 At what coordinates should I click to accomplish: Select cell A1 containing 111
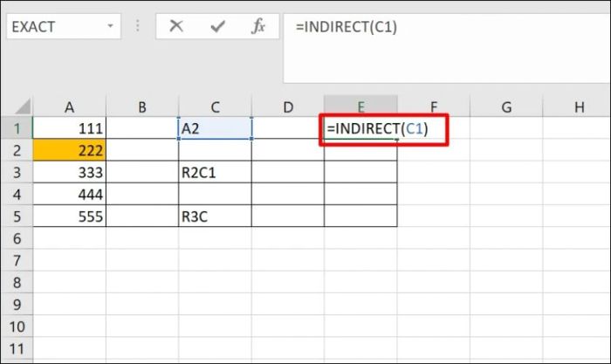click(x=69, y=127)
